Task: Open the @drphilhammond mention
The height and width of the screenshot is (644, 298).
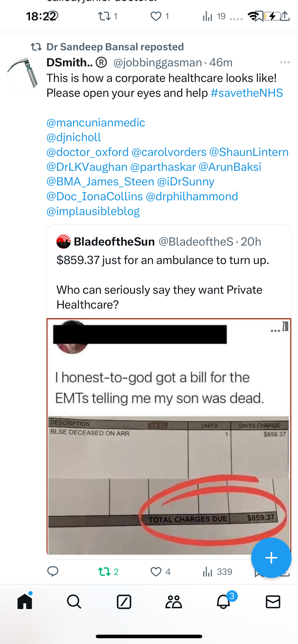Action: [192, 196]
